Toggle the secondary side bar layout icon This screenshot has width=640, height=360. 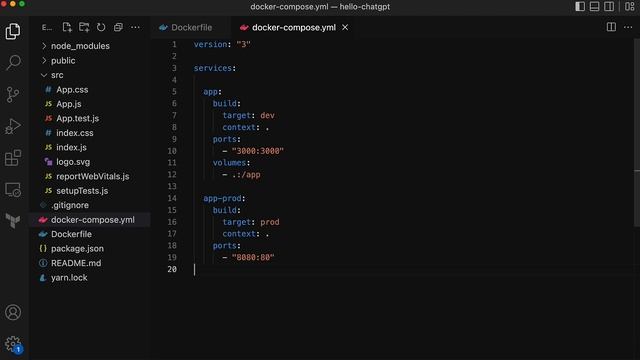[609, 7]
